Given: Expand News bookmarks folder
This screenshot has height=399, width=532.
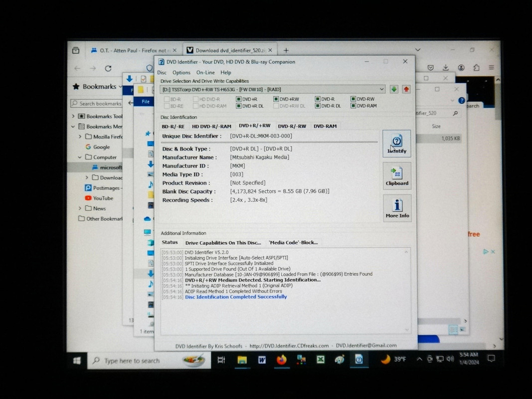Looking at the screenshot, I should 80,208.
